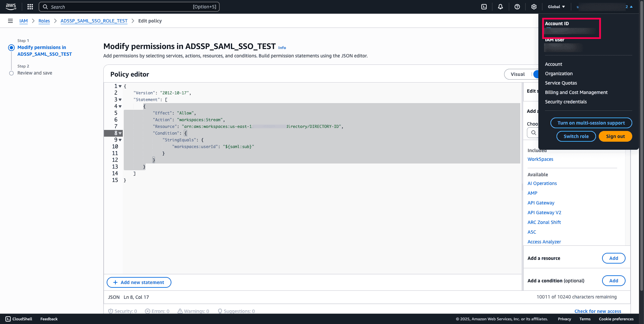
Task: Click the Errors status icon
Action: coord(148,311)
